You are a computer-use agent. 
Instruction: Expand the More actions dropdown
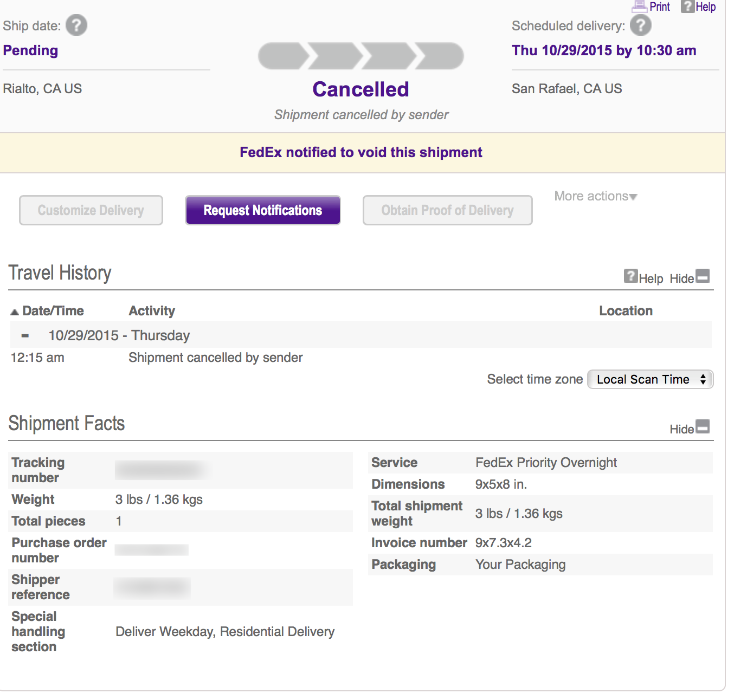[596, 196]
